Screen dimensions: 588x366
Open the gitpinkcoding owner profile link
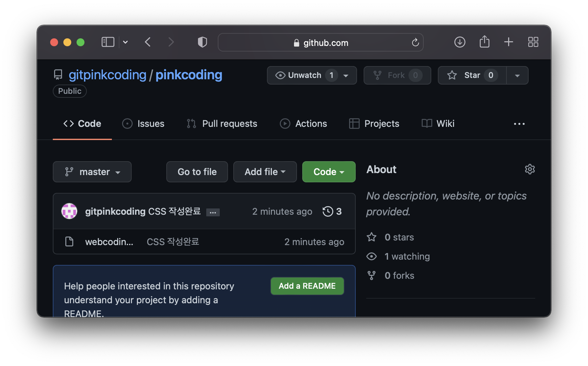point(107,75)
